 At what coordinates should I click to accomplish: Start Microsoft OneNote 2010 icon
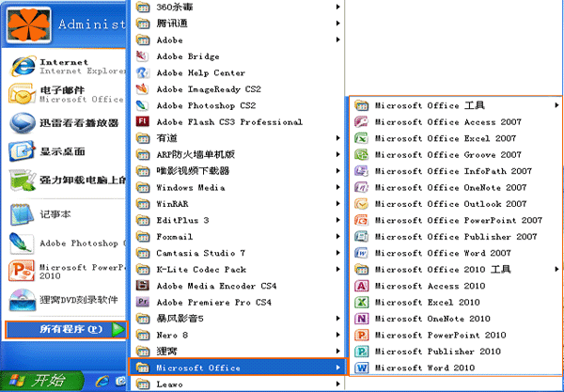coord(361,319)
